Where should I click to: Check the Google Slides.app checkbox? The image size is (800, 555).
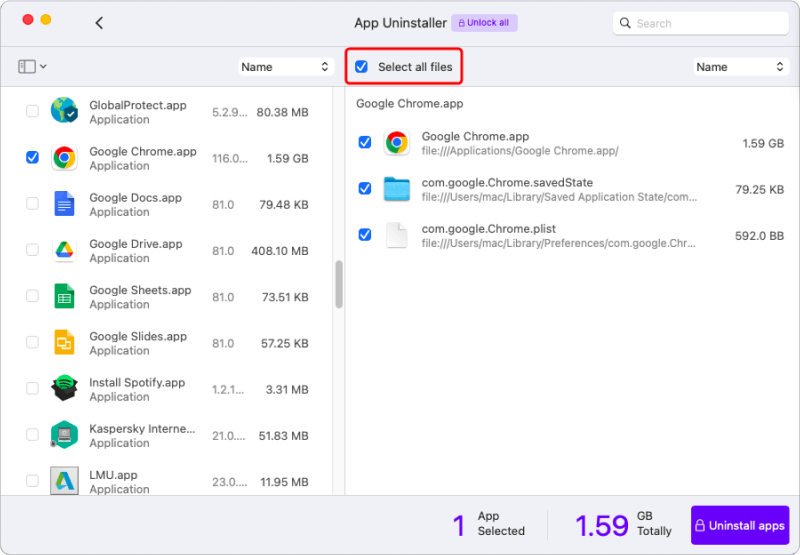32,342
